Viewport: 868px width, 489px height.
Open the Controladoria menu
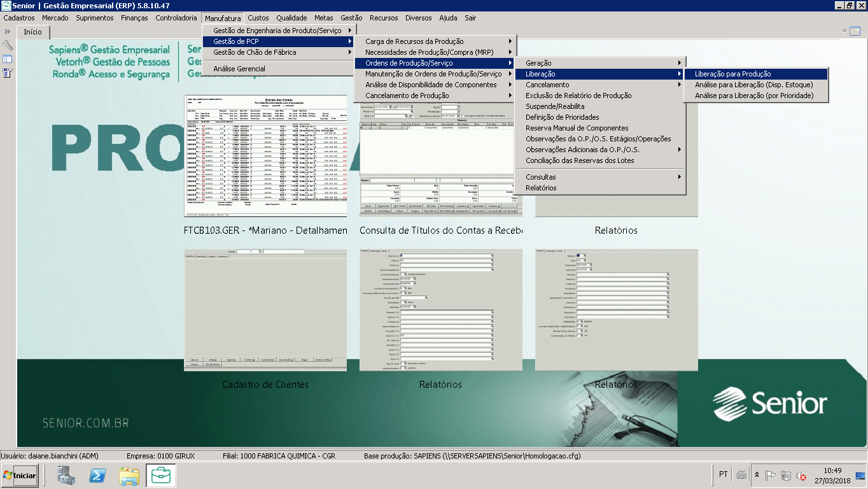[x=176, y=18]
